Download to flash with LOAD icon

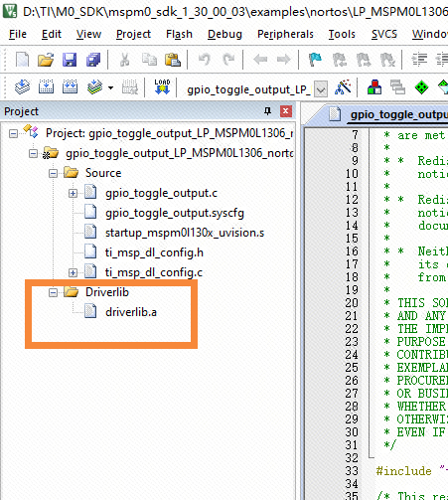click(162, 87)
